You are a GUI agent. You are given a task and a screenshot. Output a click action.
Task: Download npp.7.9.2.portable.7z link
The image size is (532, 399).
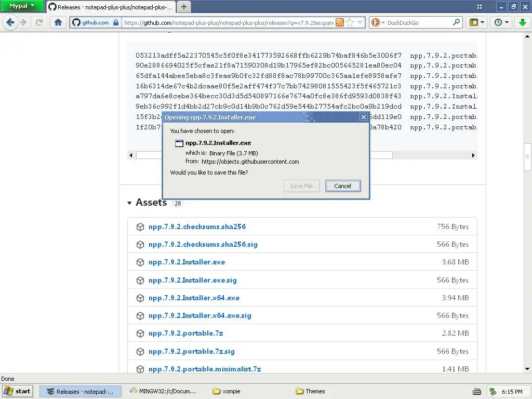point(185,333)
